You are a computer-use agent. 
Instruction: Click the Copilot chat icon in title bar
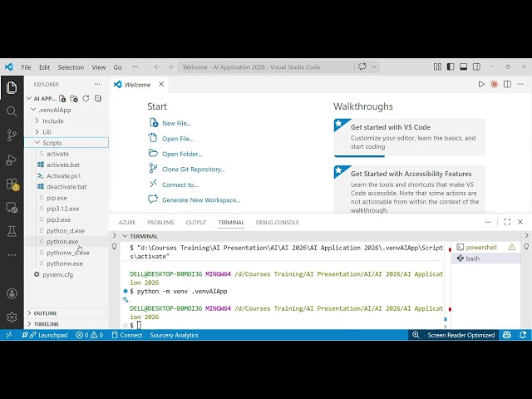(x=362, y=66)
